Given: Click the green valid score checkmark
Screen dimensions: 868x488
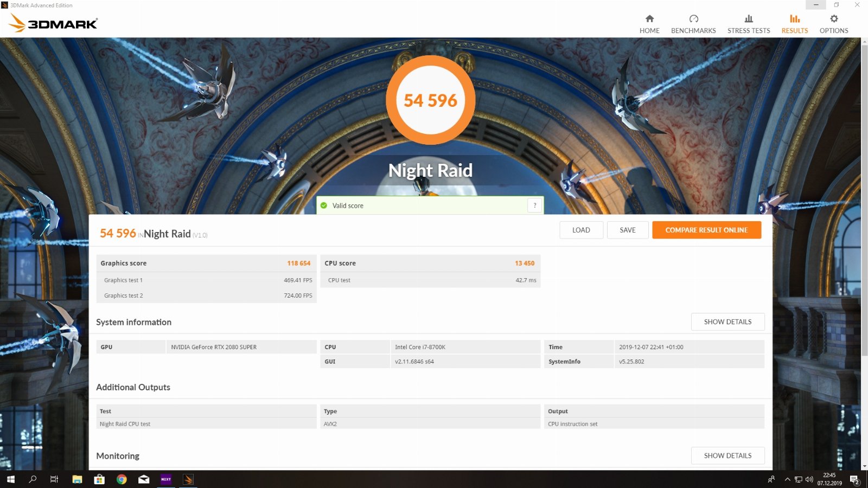Looking at the screenshot, I should [324, 206].
